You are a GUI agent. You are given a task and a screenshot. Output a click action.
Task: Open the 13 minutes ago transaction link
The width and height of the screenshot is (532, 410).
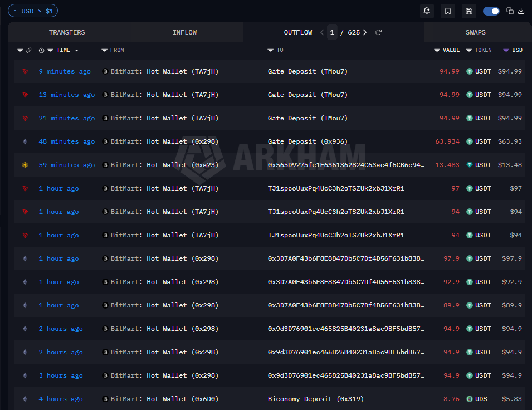pyautogui.click(x=66, y=95)
